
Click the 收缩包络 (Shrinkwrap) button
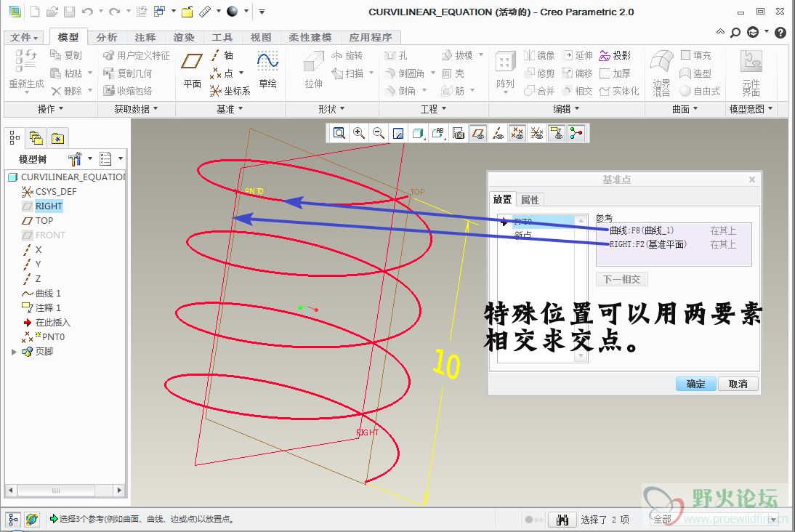click(128, 91)
